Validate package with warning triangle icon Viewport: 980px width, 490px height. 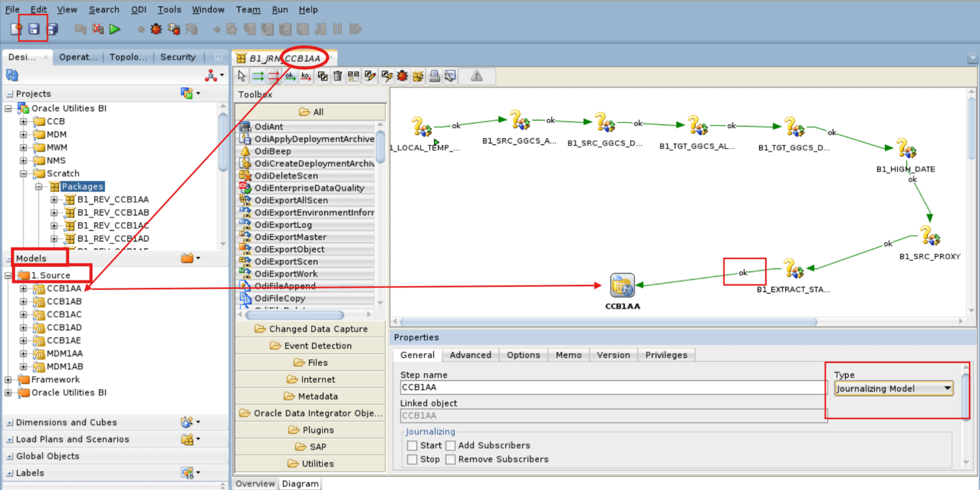[x=476, y=76]
